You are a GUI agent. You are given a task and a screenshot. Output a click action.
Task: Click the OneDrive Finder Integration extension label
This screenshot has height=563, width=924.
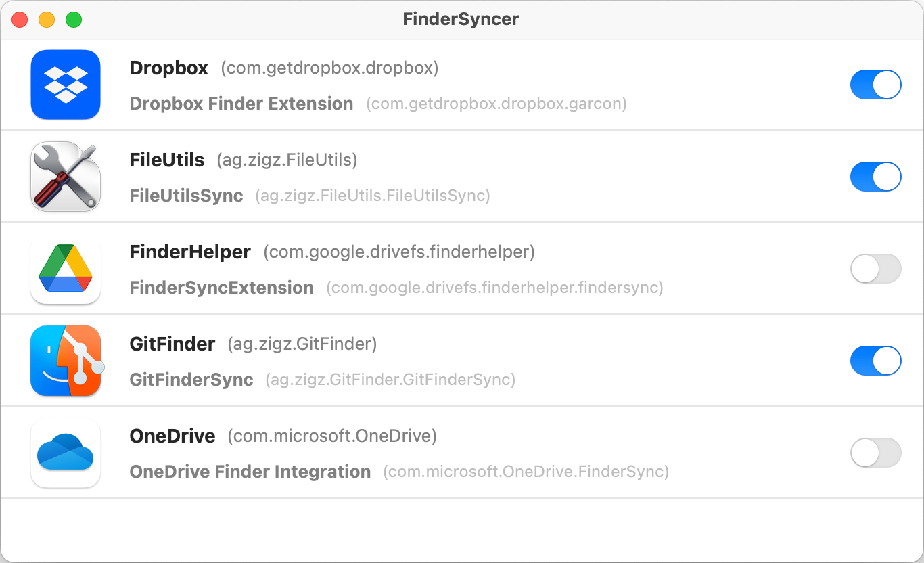coord(250,472)
